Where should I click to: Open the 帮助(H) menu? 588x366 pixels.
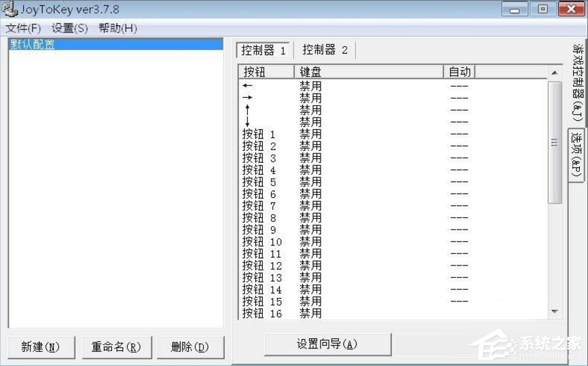point(117,28)
